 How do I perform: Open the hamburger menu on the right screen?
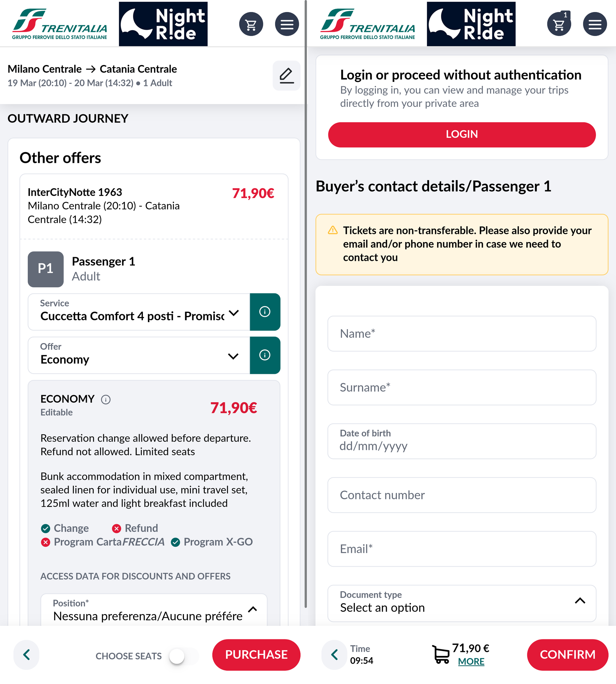click(x=595, y=25)
